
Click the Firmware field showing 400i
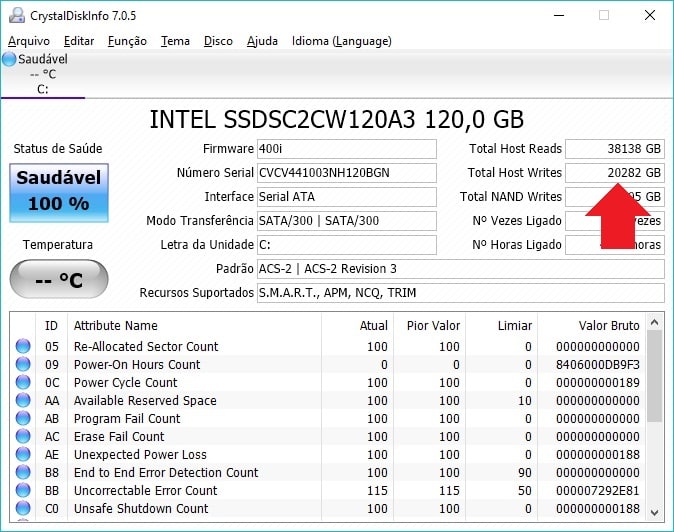point(347,149)
